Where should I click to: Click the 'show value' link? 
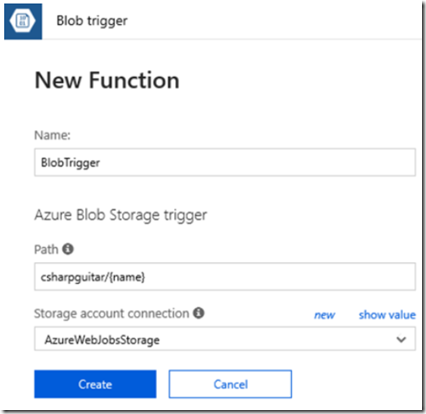tap(387, 315)
